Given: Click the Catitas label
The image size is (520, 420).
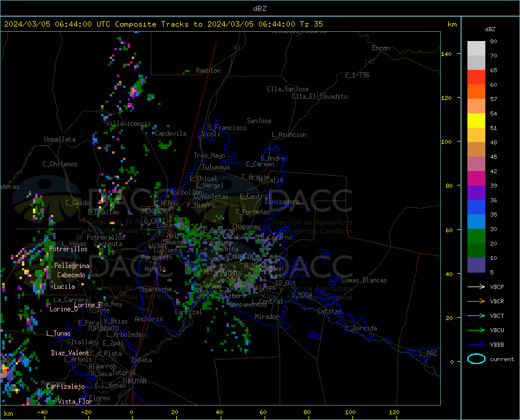Looking at the screenshot, I should 329,311.
